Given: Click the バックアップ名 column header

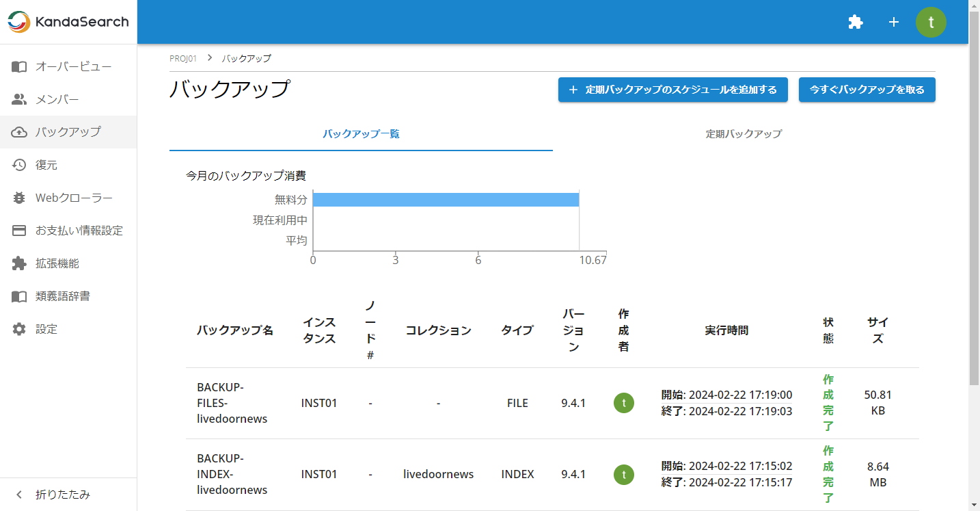Looking at the screenshot, I should click(235, 330).
